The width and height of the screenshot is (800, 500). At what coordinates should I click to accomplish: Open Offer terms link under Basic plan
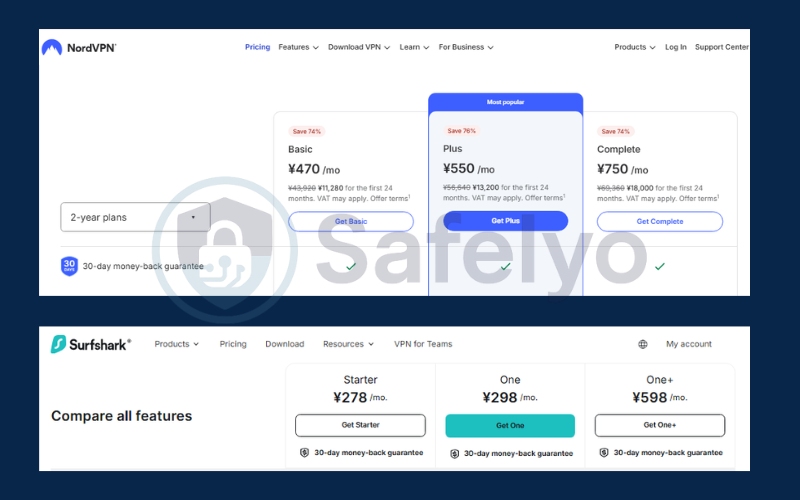(x=390, y=198)
